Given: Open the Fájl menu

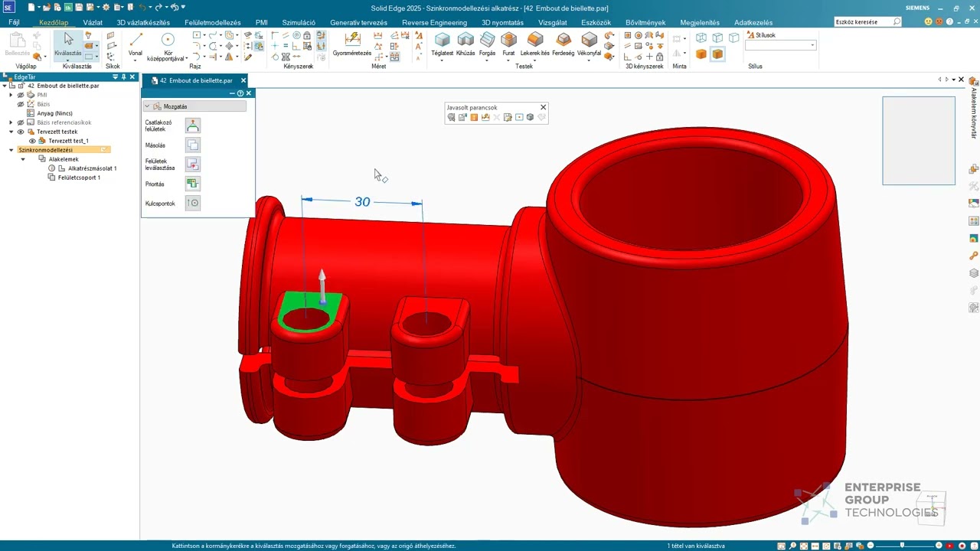Looking at the screenshot, I should click(x=14, y=22).
